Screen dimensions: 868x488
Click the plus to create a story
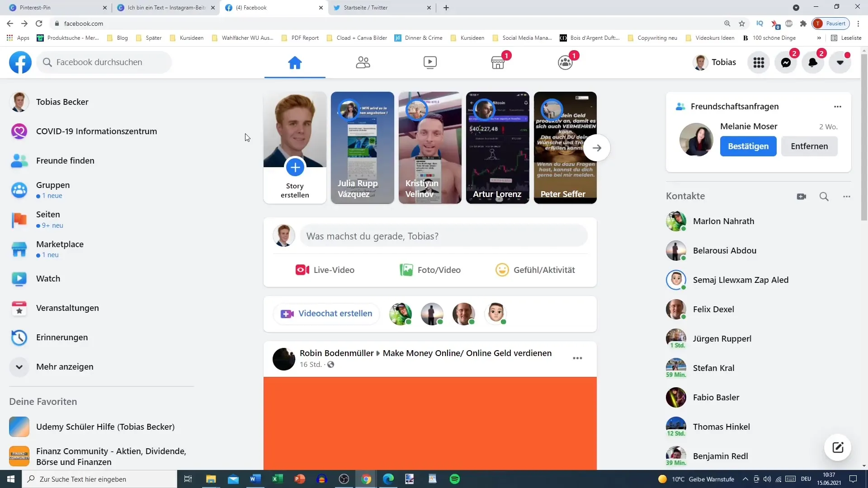point(295,168)
